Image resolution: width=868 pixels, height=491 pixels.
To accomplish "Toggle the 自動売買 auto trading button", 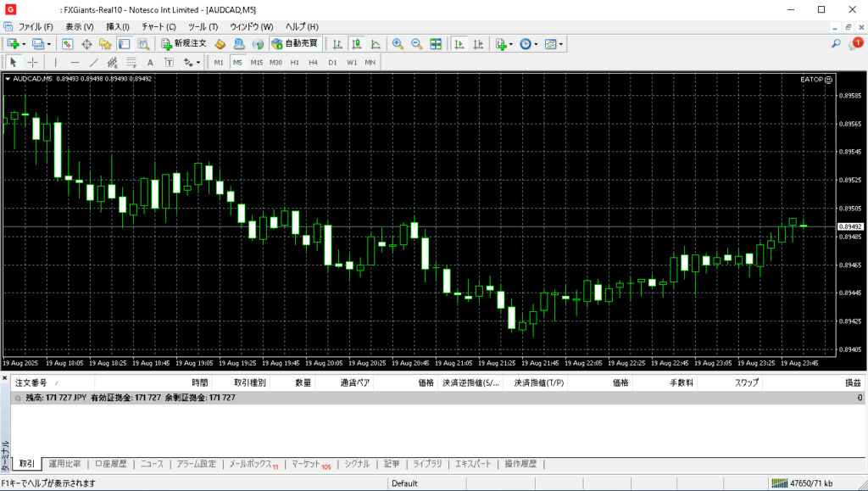I will tap(294, 43).
